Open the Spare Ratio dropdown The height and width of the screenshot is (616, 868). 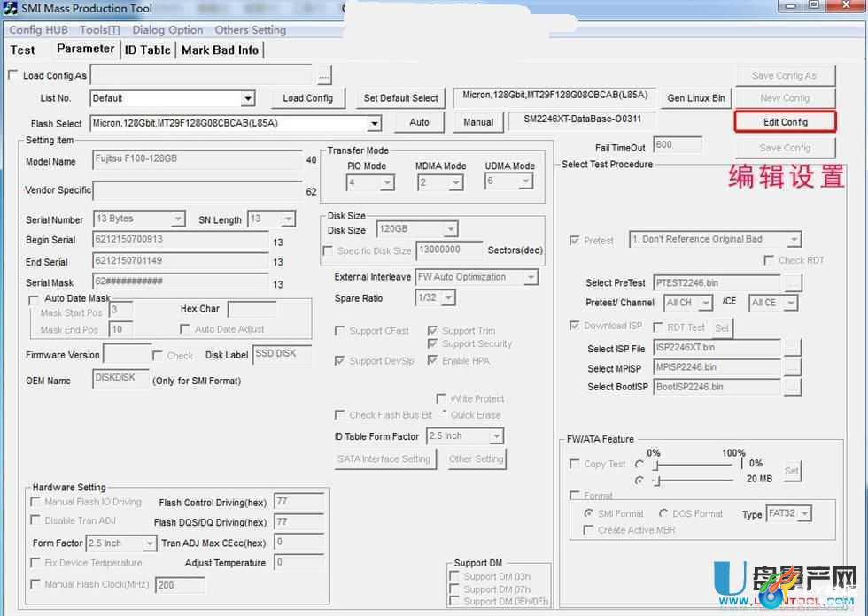[448, 298]
